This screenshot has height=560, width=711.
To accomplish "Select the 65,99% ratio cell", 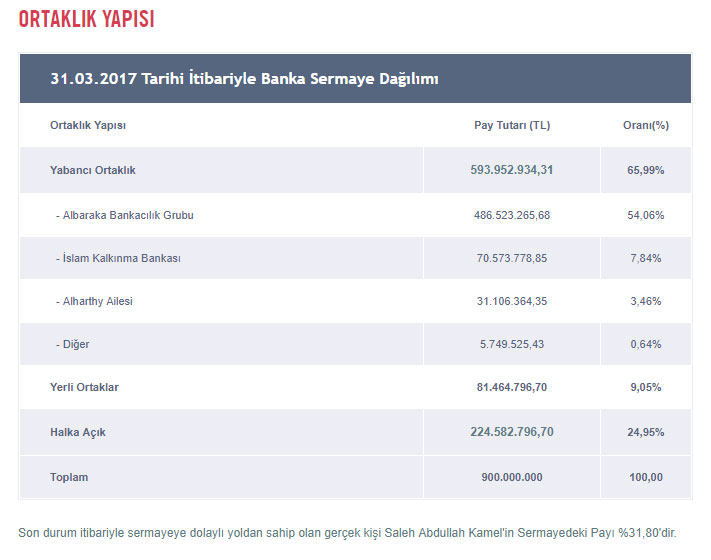I will pyautogui.click(x=646, y=170).
